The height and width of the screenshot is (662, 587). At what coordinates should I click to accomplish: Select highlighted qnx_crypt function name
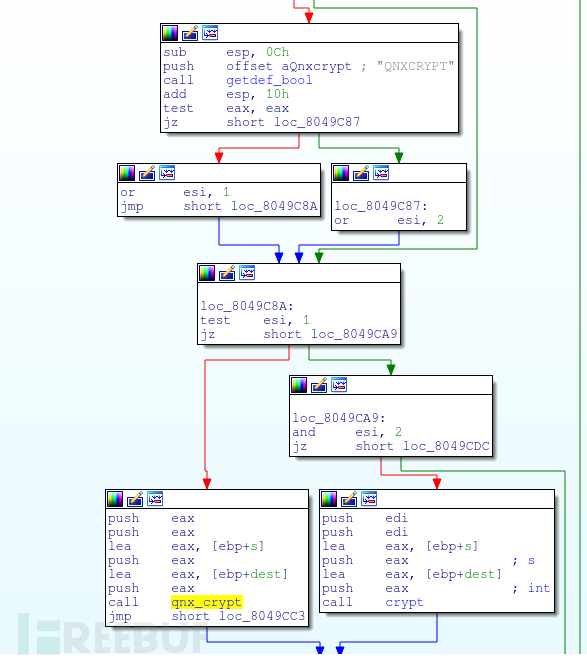tap(206, 602)
